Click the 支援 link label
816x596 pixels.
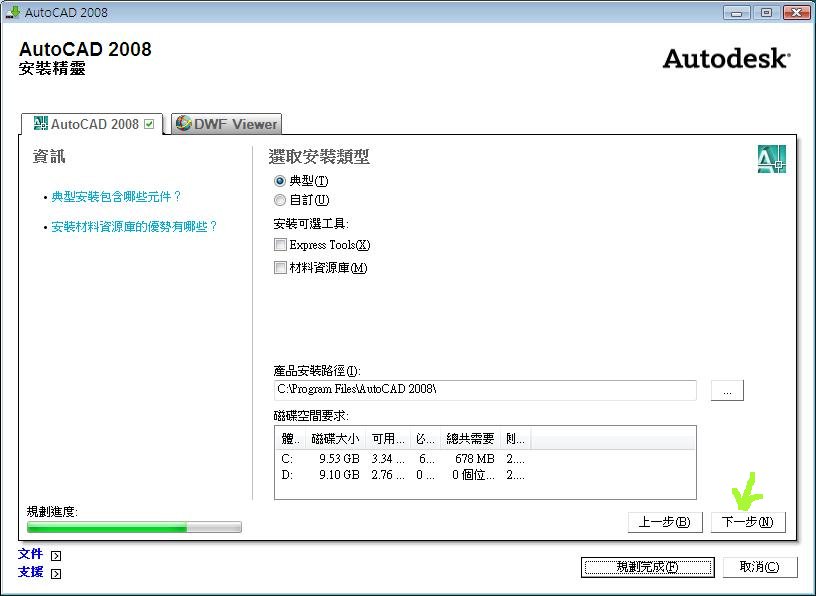coord(30,572)
